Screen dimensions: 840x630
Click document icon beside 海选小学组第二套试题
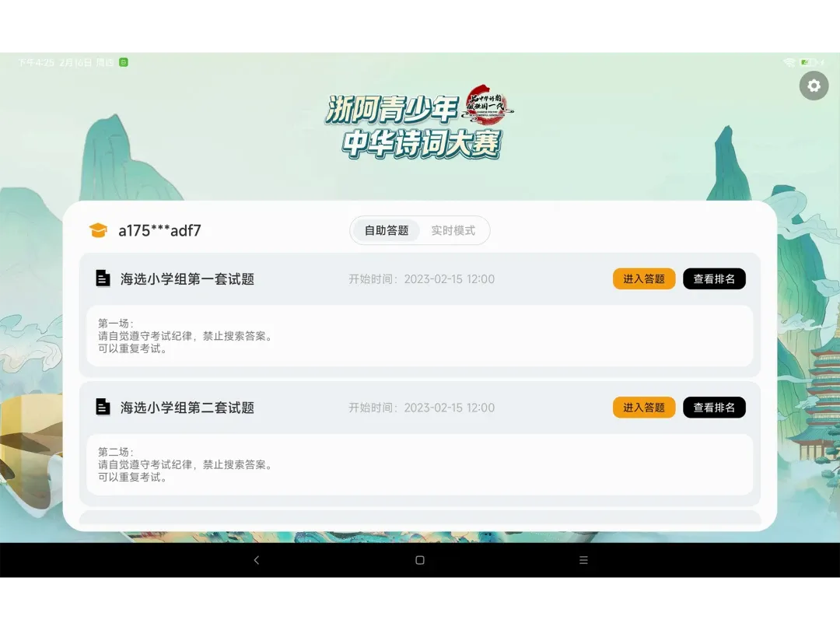coord(103,407)
